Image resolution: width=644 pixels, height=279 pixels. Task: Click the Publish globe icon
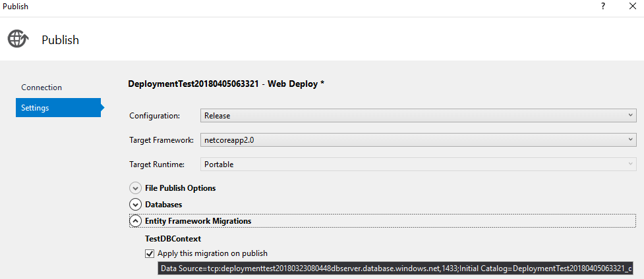[x=18, y=39]
